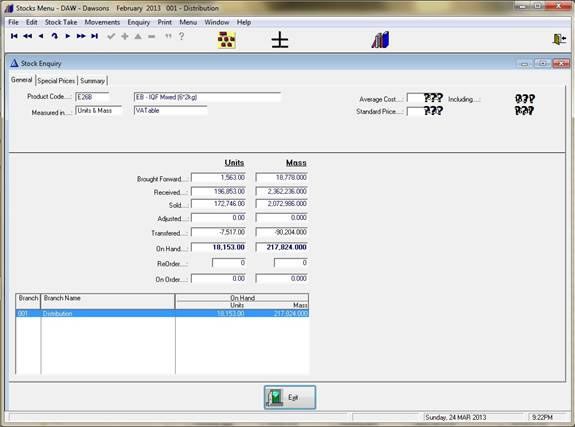This screenshot has width=575, height=427.
Task: Select the 001 Distribution branch row
Action: coord(162,314)
